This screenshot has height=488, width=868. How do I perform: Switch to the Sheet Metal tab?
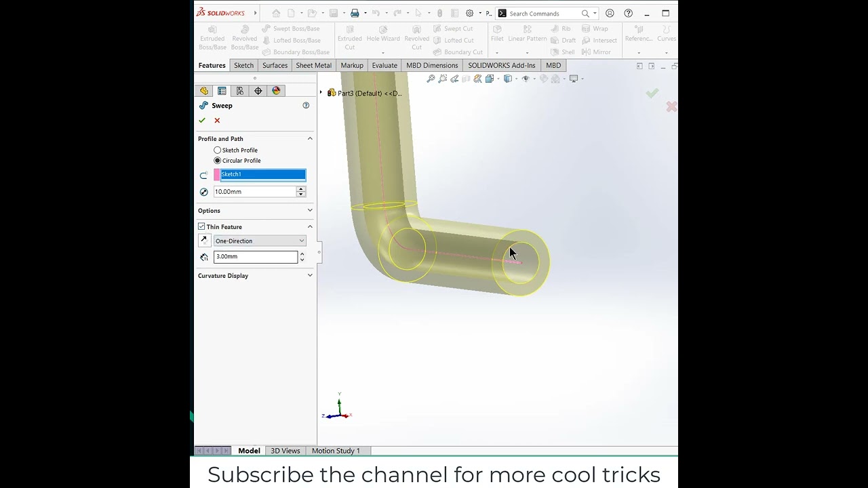313,66
